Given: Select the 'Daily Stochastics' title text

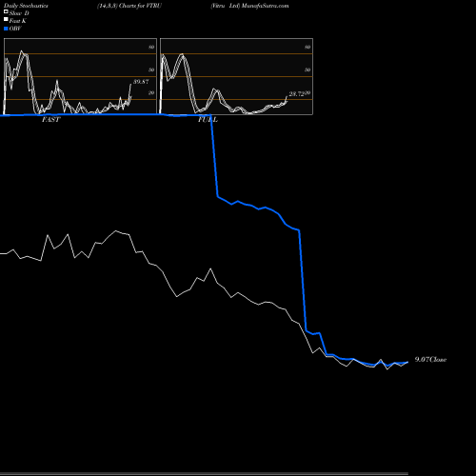Looking at the screenshot, I should pos(26,6).
